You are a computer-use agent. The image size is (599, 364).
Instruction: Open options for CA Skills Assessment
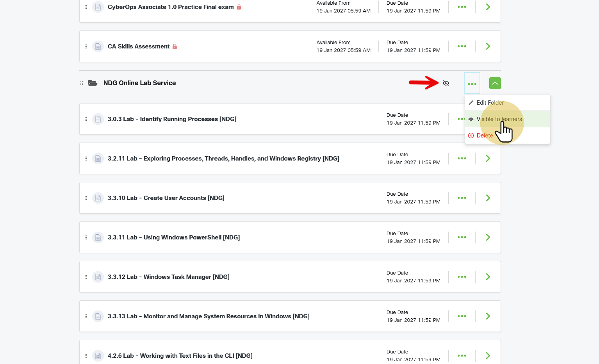click(462, 46)
